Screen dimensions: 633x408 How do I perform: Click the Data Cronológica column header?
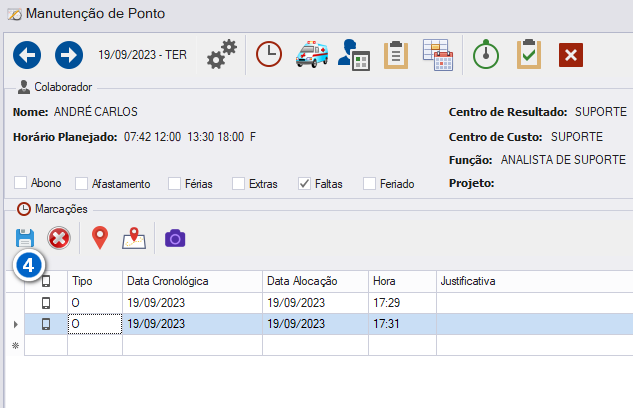(x=193, y=281)
